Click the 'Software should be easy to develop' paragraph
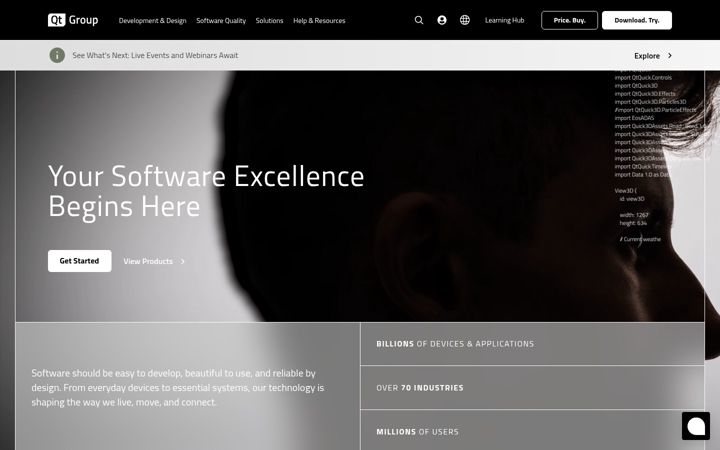Image resolution: width=720 pixels, height=450 pixels. pyautogui.click(x=178, y=388)
